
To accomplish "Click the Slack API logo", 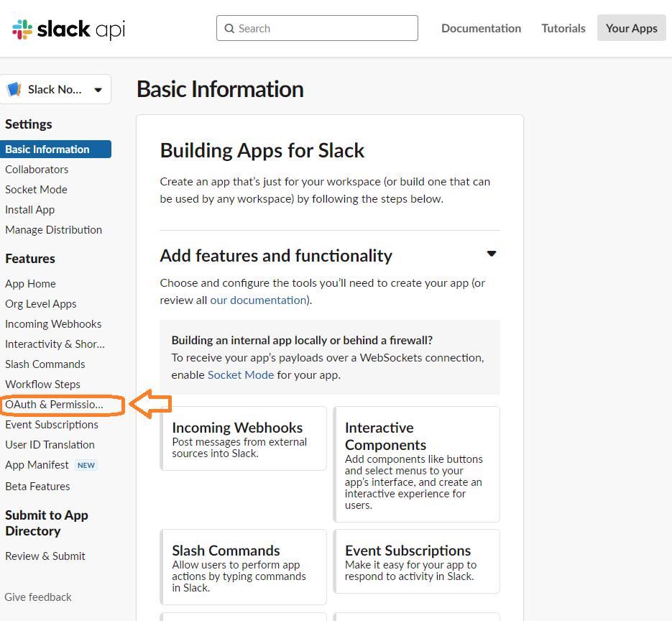I will [69, 29].
